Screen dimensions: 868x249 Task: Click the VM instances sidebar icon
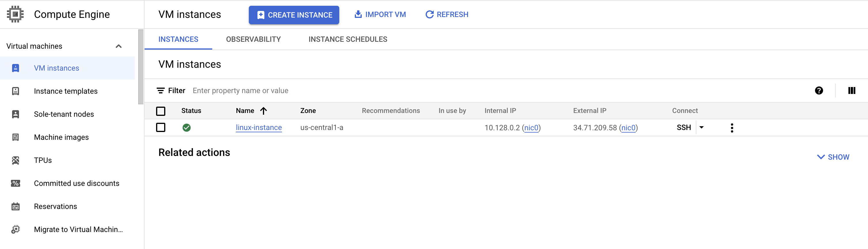pyautogui.click(x=16, y=68)
